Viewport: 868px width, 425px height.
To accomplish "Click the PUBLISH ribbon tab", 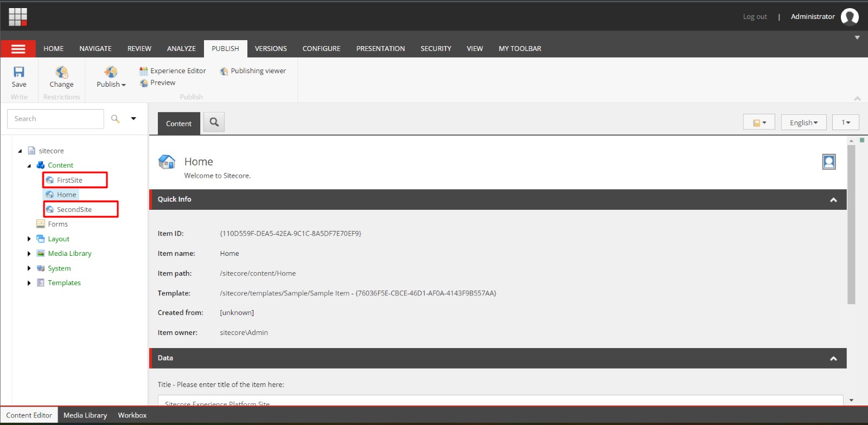I will pos(225,49).
